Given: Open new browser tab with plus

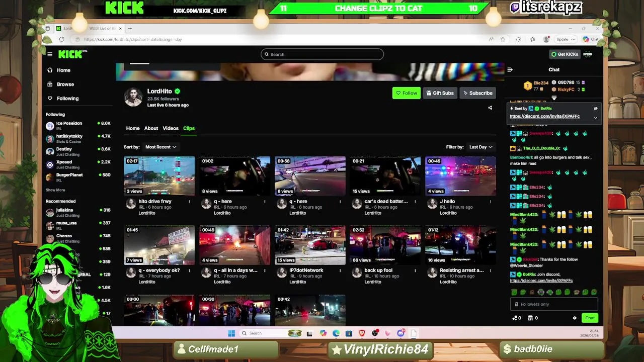Looking at the screenshot, I should tap(130, 28).
